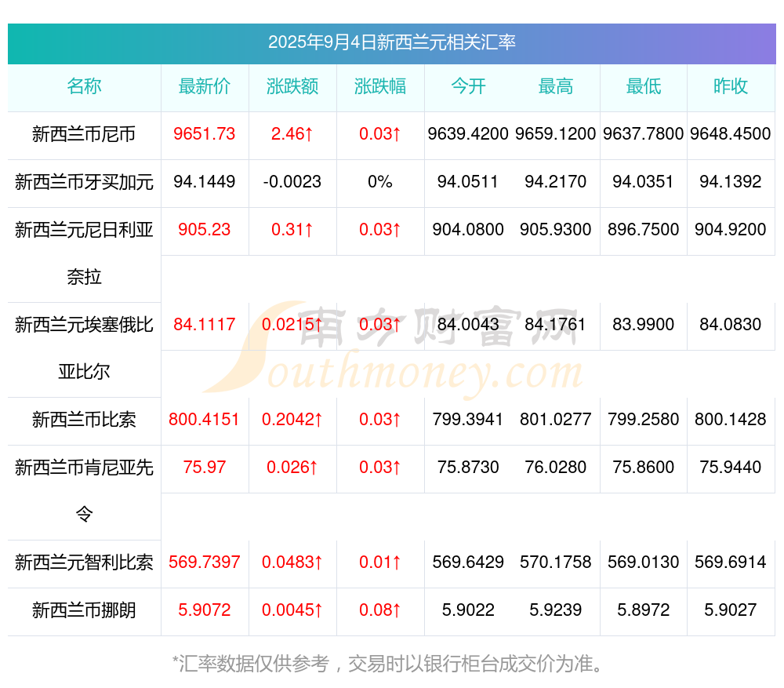Click previous close 9648.4500

click(731, 134)
